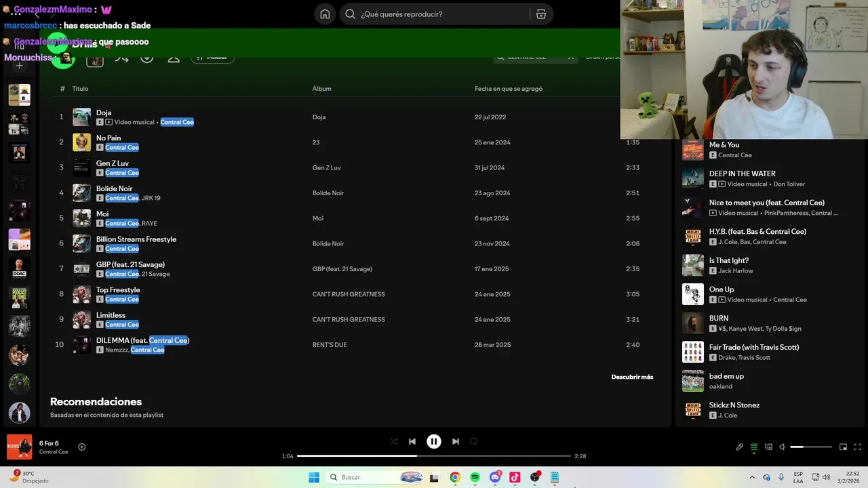Click the taskbar Buscar search box
The height and width of the screenshot is (488, 868).
[x=376, y=477]
